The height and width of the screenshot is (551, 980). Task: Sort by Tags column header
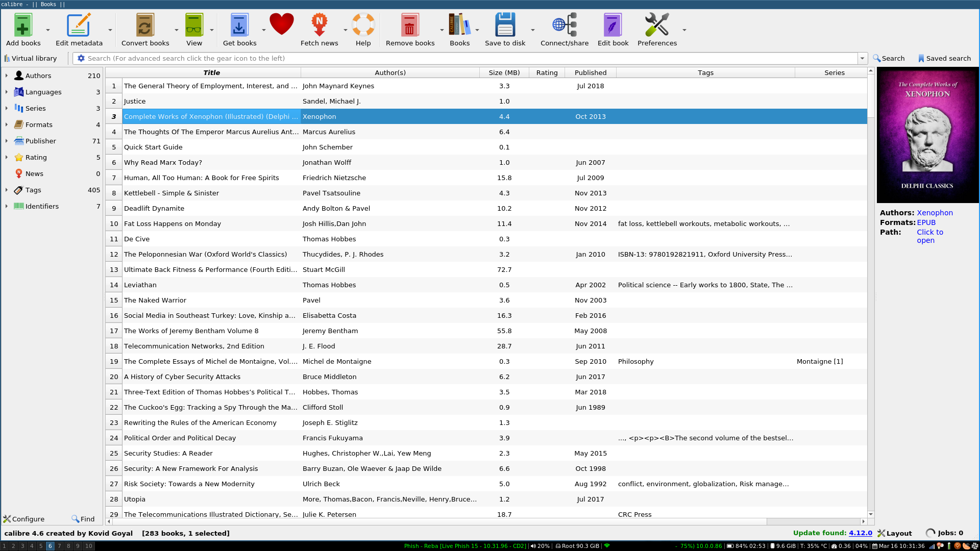705,72
